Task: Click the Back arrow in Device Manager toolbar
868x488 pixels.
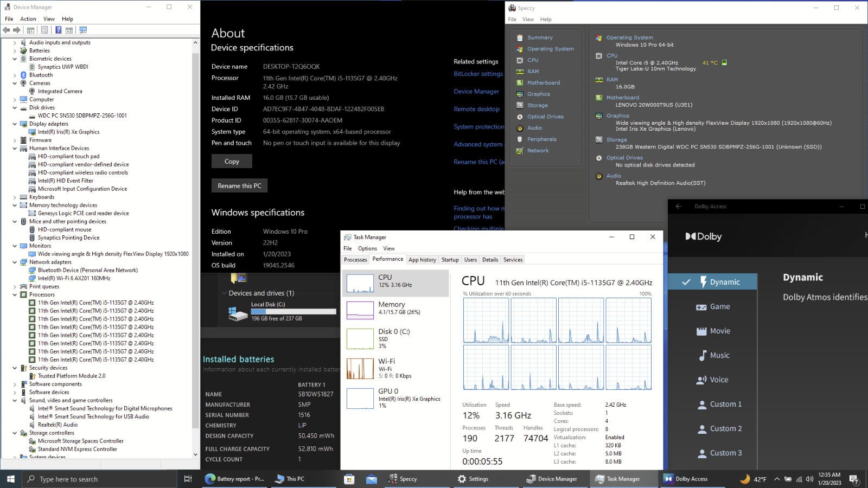Action: click(x=7, y=30)
